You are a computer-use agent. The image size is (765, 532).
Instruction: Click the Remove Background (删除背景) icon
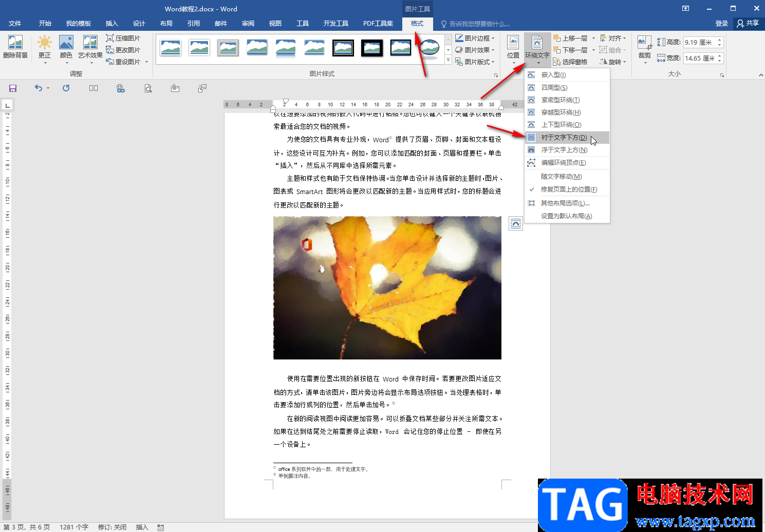(15, 47)
